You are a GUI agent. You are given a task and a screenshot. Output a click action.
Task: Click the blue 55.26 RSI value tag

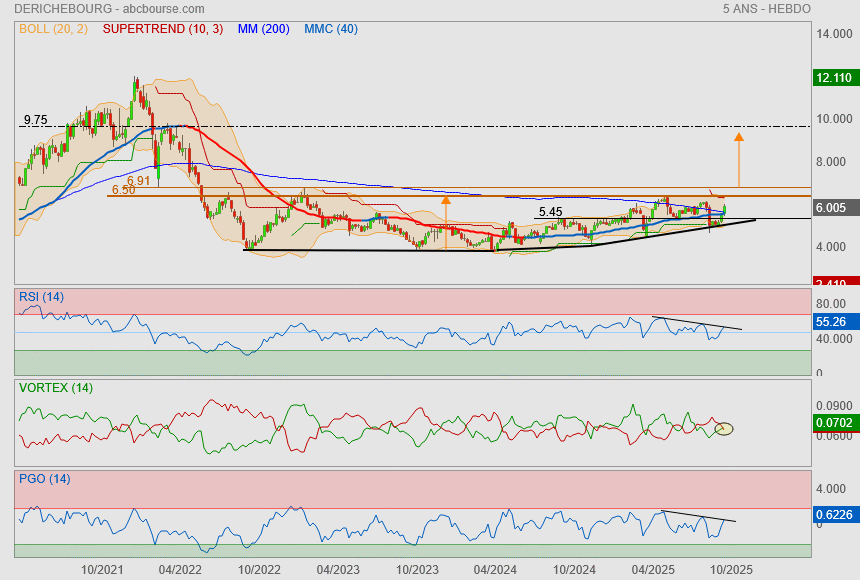click(x=833, y=322)
